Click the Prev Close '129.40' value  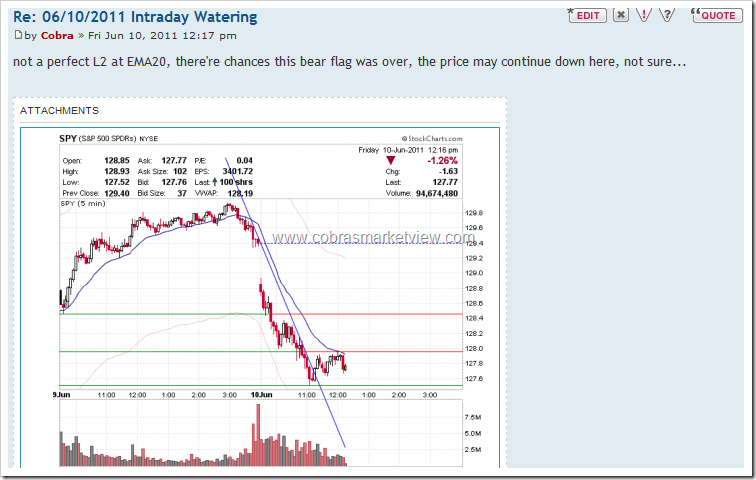pyautogui.click(x=117, y=193)
